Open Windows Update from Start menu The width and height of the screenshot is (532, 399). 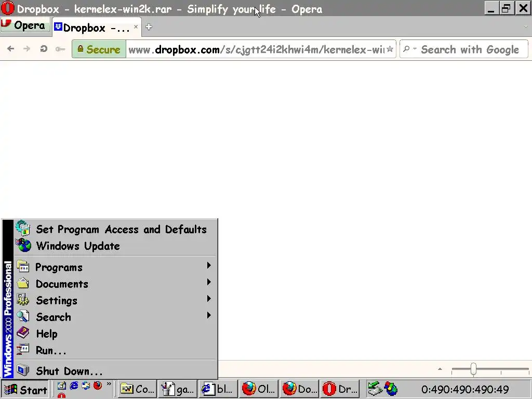[x=115, y=246]
